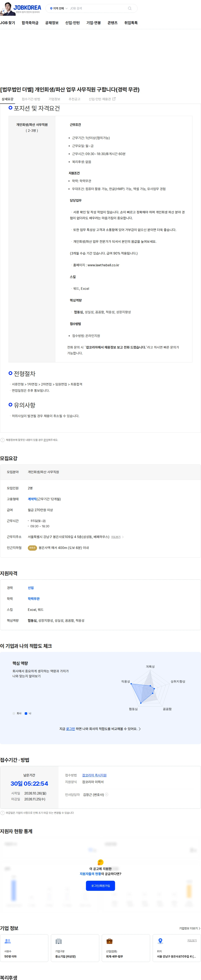
Task: Click the 중소기업 (비상장) text
Action: [65, 956]
